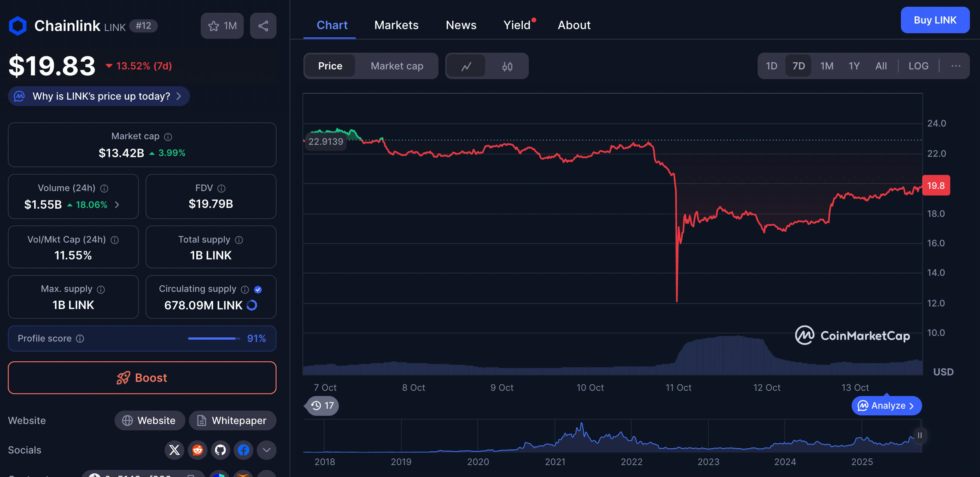Click the Profile score progress bar
The width and height of the screenshot is (980, 477).
(214, 338)
